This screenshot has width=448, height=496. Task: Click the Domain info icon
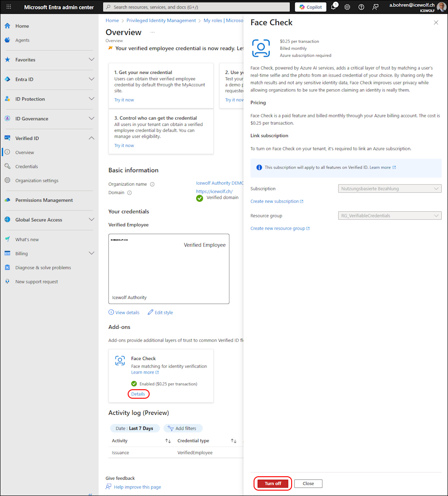129,193
